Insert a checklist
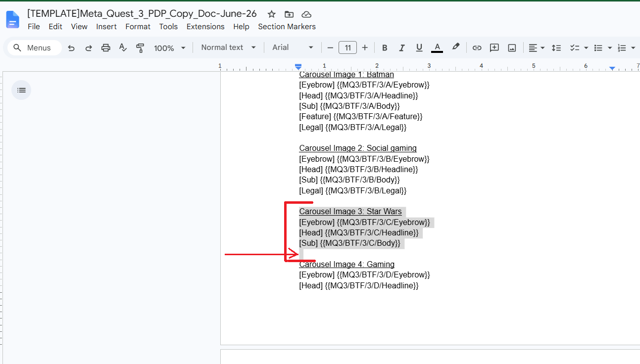Image resolution: width=640 pixels, height=364 pixels. (x=575, y=48)
